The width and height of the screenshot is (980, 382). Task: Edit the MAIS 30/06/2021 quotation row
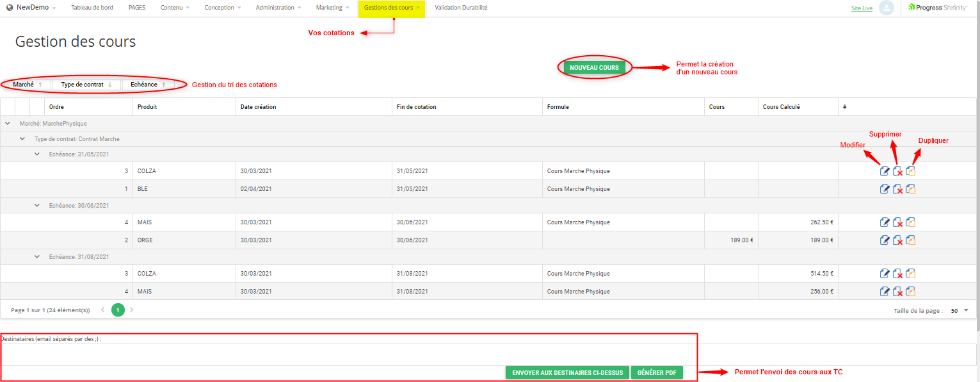(885, 222)
